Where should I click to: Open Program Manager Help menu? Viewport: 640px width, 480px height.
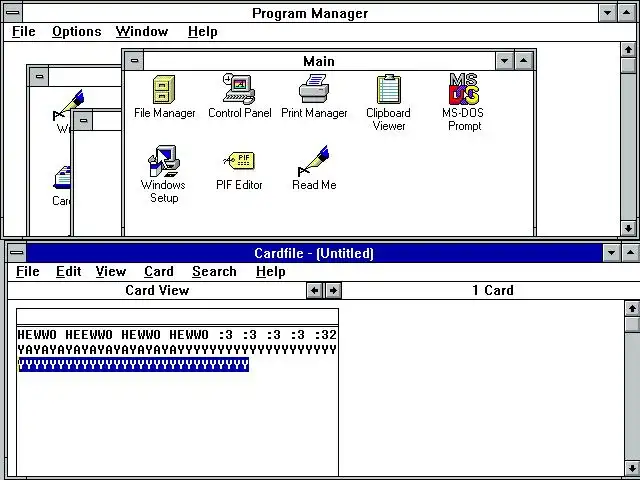click(x=202, y=31)
